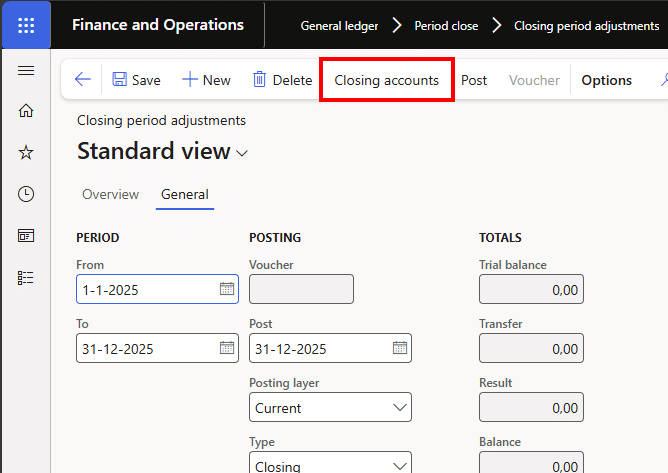
Task: Open Modules list icon in sidebar
Action: pos(26,278)
